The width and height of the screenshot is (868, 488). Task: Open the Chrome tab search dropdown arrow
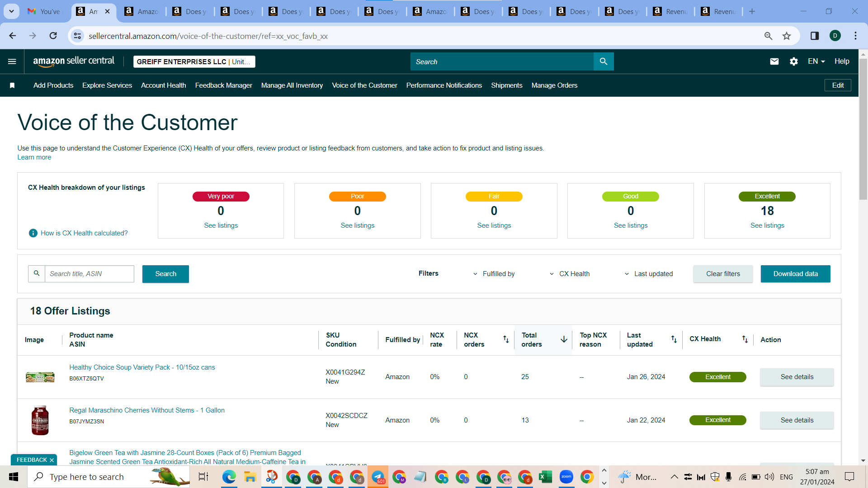[x=11, y=11]
